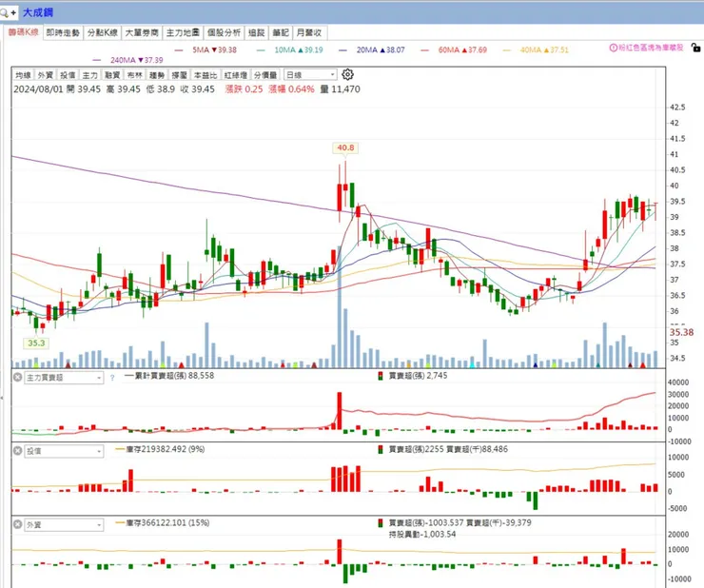Toggle the 分價量 overlay button
The image size is (704, 588).
coord(265,75)
